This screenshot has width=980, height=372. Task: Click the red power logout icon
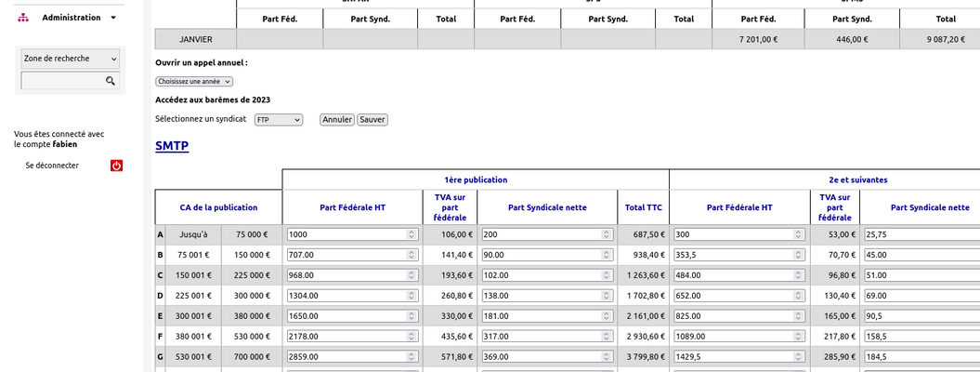pyautogui.click(x=117, y=166)
